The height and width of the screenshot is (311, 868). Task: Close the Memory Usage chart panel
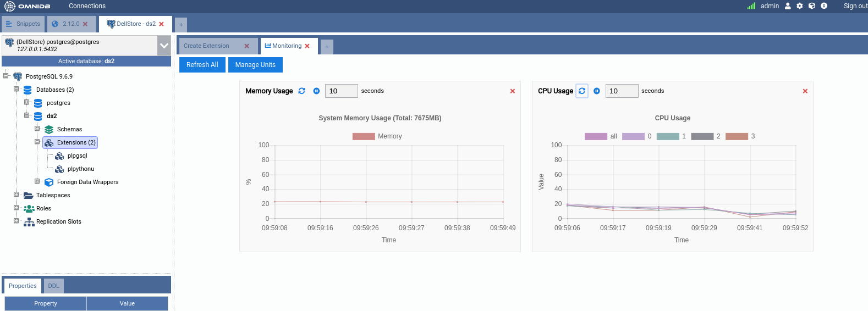point(513,91)
